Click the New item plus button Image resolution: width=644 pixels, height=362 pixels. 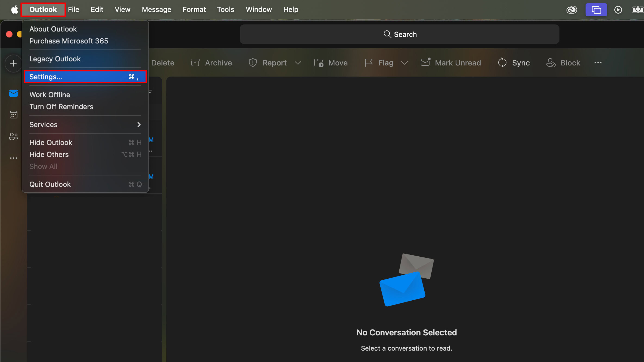(x=13, y=64)
